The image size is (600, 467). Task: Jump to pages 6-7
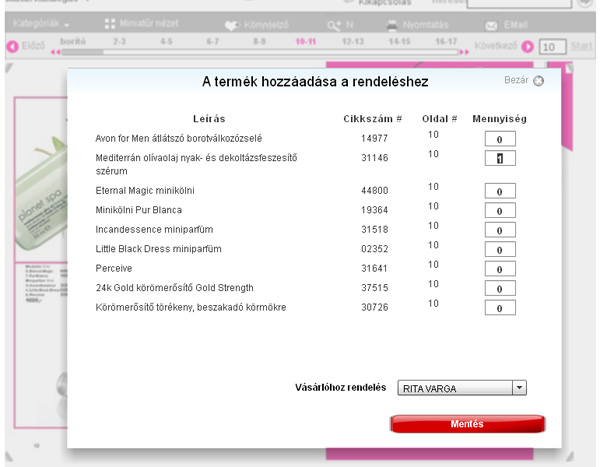213,41
